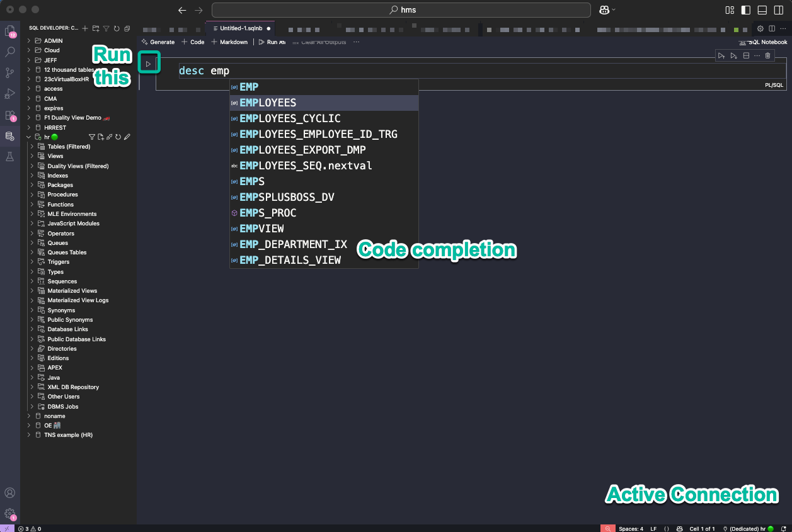Open the Source Control view
The height and width of the screenshot is (532, 792).
[9, 73]
